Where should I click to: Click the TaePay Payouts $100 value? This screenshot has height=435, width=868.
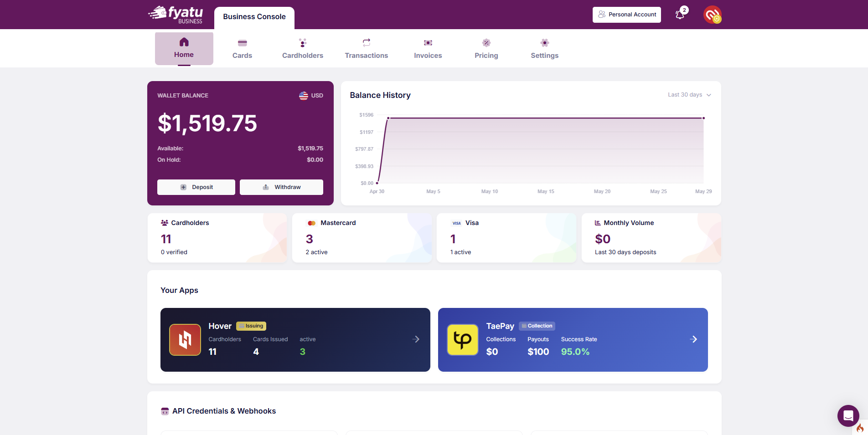coord(538,352)
